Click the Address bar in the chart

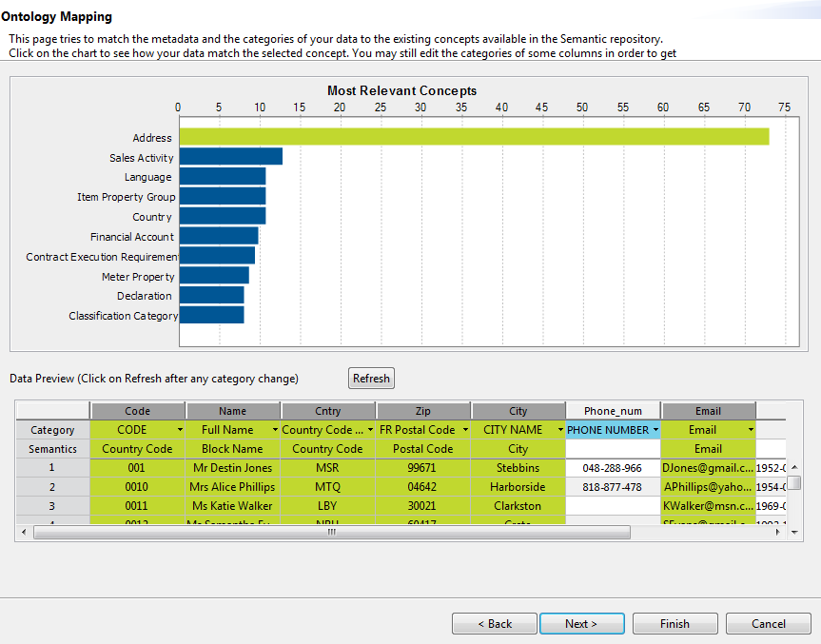coord(474,137)
